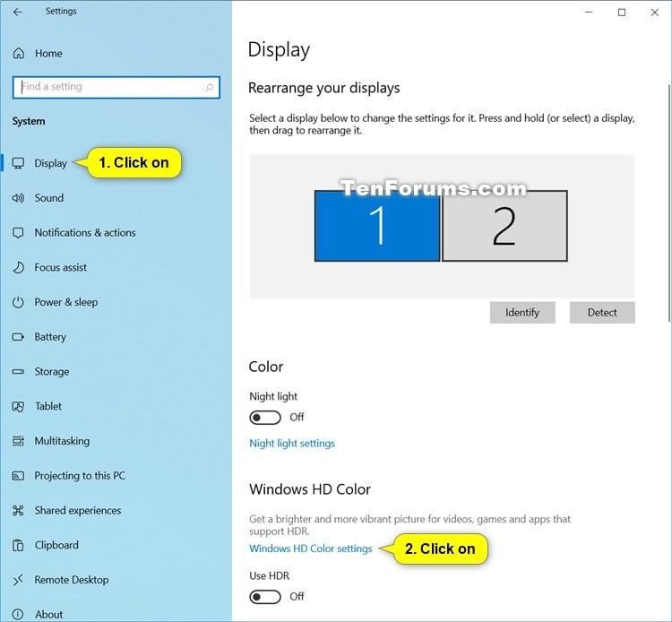This screenshot has width=672, height=622.
Task: Click the Storage drive icon
Action: 18,372
